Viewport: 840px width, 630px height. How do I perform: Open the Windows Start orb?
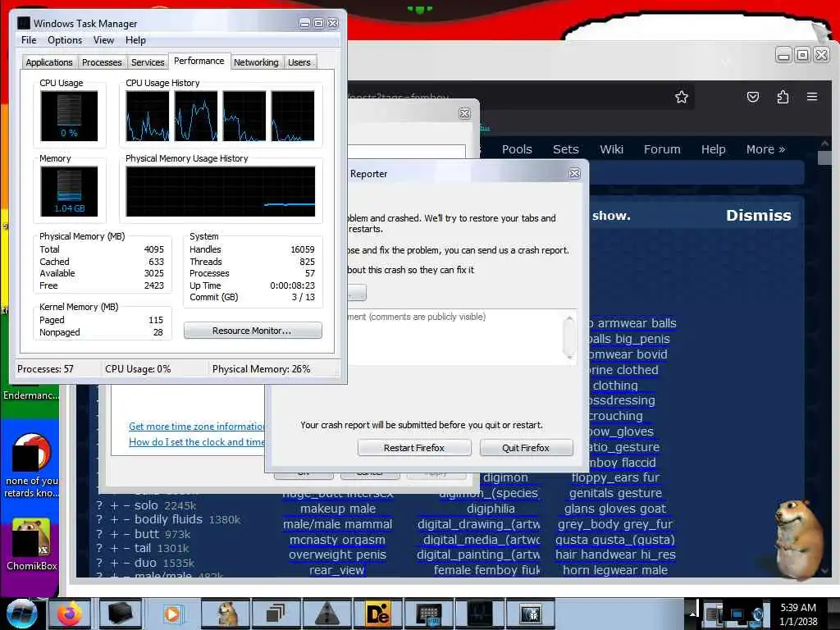point(21,614)
